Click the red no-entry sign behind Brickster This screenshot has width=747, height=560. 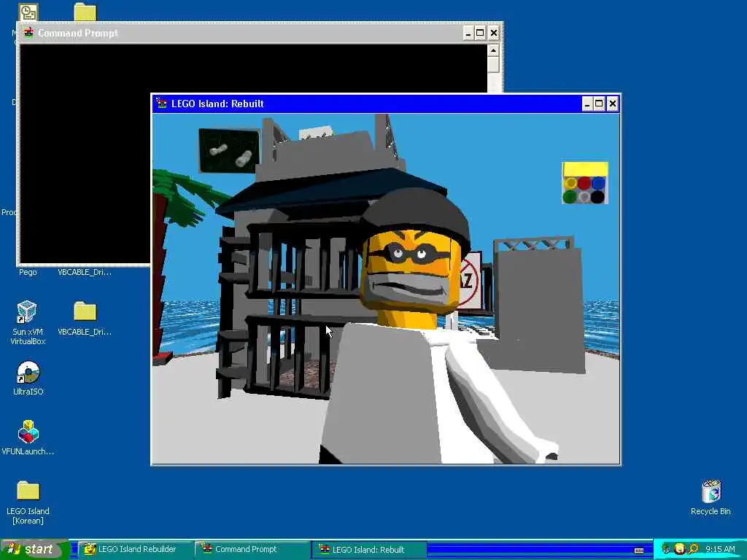470,281
